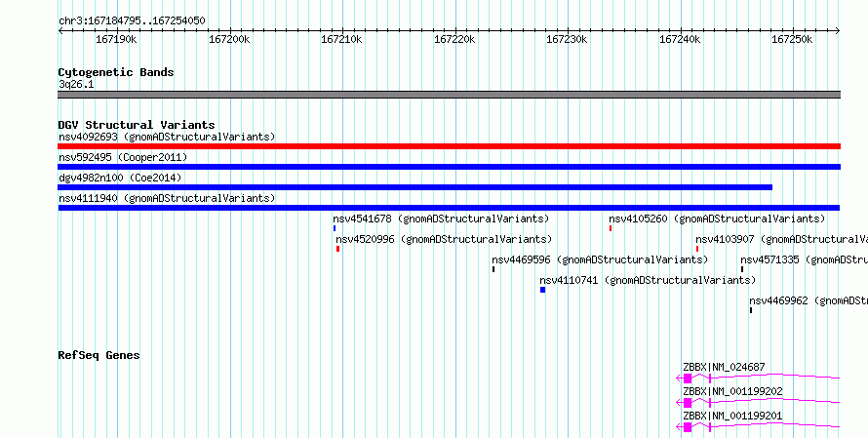Click the black nsv4469962 variant marker
The image size is (868, 438).
(x=751, y=310)
